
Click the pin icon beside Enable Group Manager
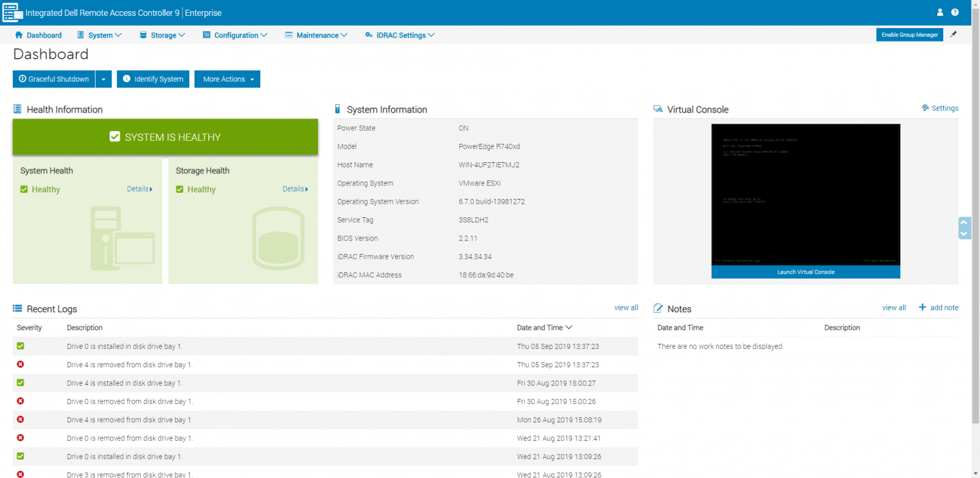(954, 35)
